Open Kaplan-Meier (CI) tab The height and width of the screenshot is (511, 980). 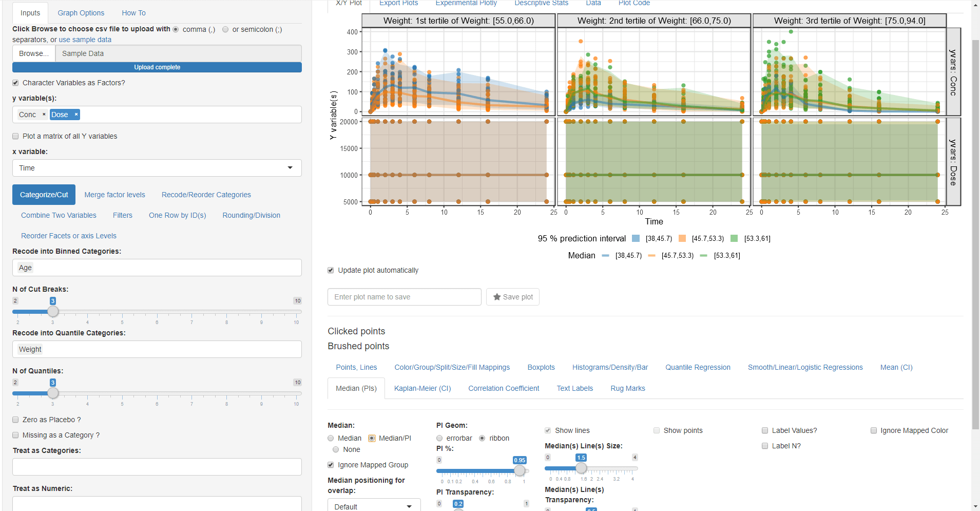pos(422,388)
